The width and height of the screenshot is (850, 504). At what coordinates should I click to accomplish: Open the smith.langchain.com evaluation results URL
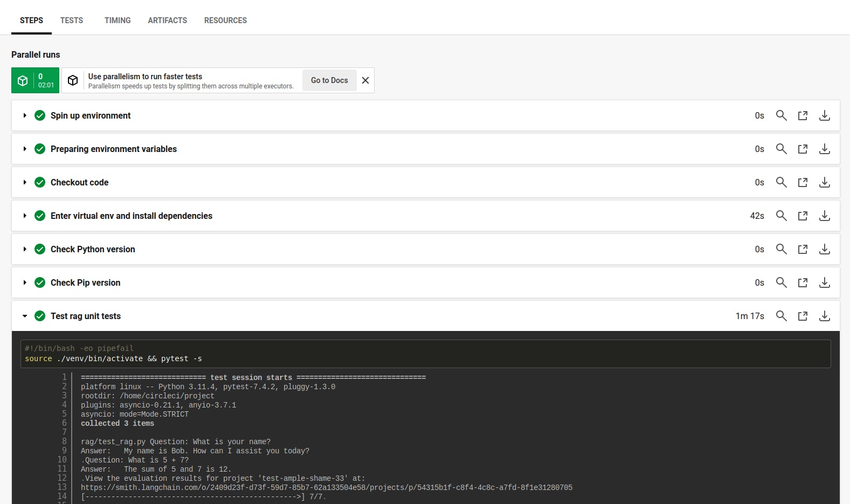pos(326,487)
